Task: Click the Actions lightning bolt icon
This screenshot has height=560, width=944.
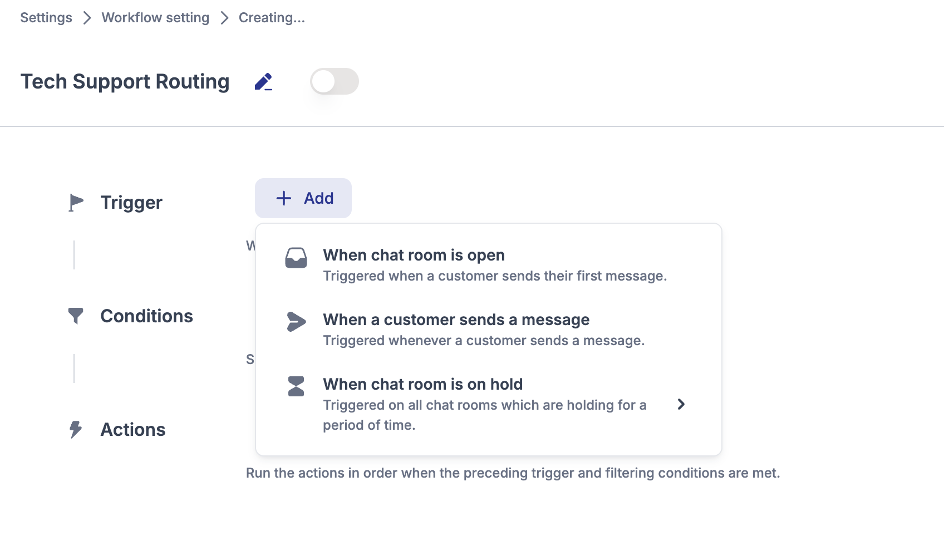Action: [x=76, y=430]
